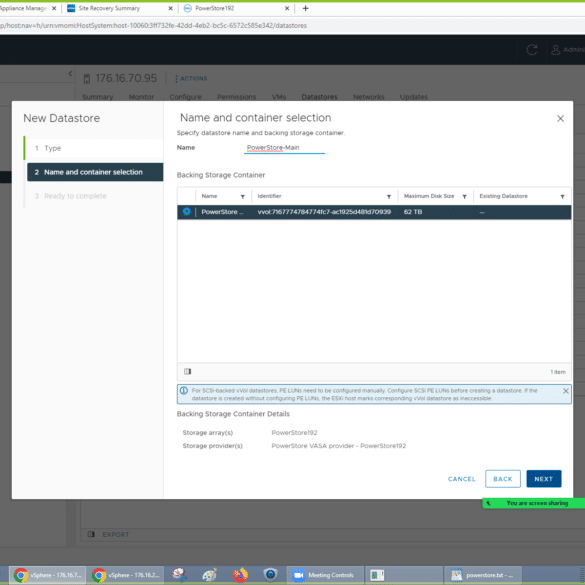Filter the Identifier column
The image size is (585, 585).
click(389, 197)
